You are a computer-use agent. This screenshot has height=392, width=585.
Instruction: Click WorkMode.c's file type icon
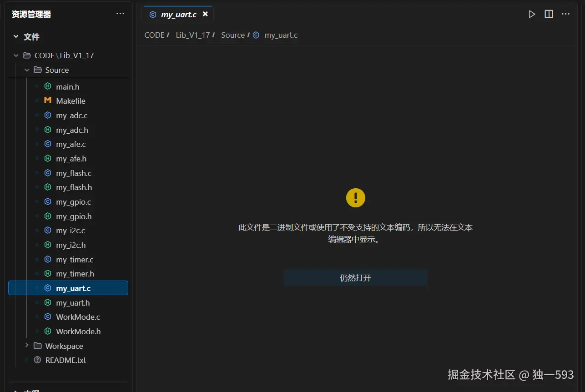coord(47,317)
